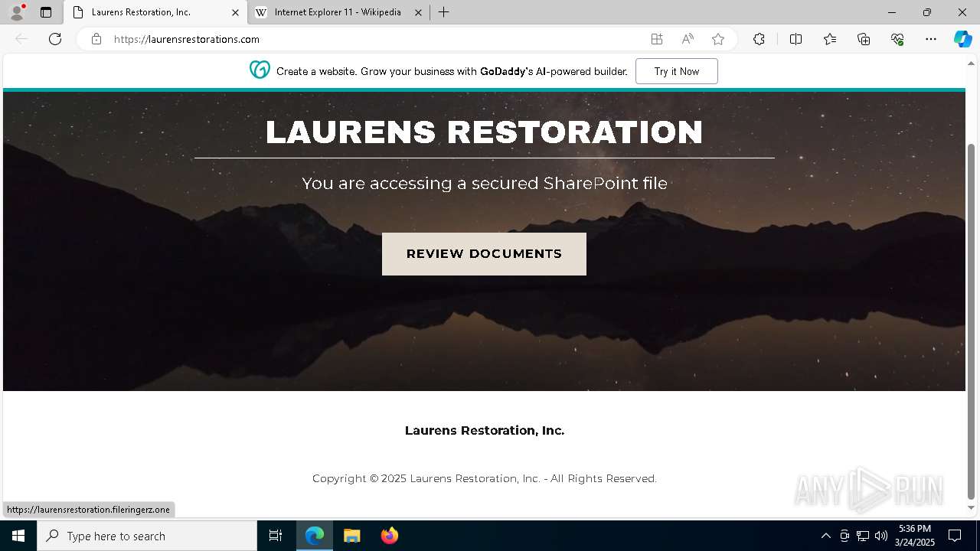Open Browser essentials icon

coord(897,39)
